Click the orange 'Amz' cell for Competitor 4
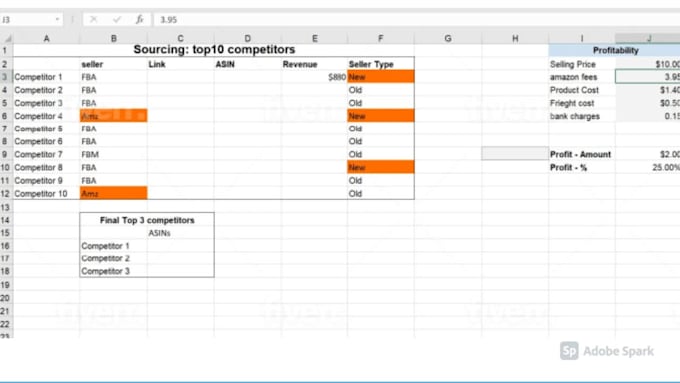The width and height of the screenshot is (680, 383). coord(114,116)
